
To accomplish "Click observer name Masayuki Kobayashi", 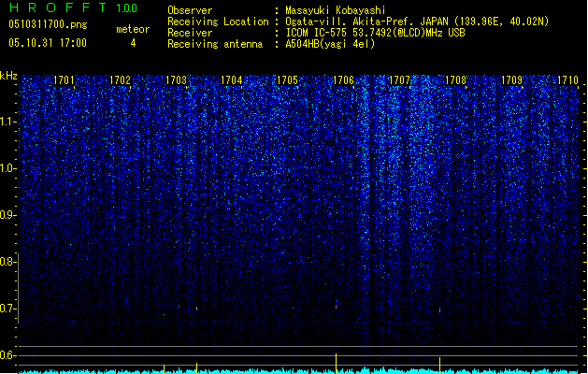I will [336, 10].
